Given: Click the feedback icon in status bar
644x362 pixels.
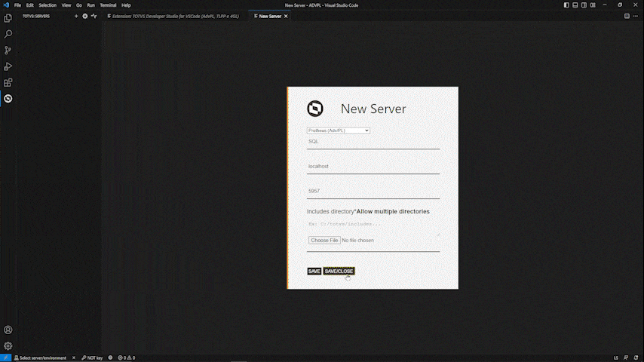Looking at the screenshot, I should coord(625,358).
